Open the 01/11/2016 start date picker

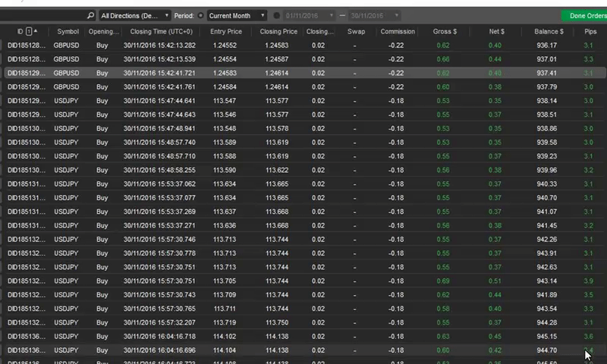click(x=309, y=15)
